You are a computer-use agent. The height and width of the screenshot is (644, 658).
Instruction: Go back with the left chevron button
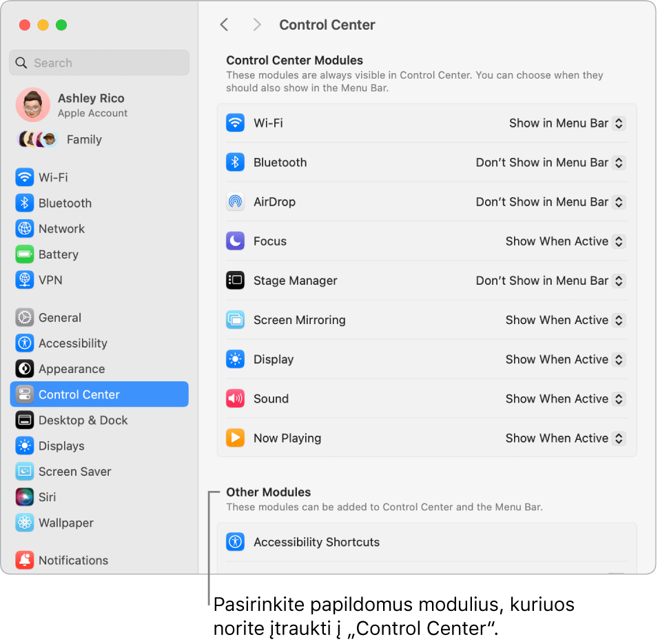[x=225, y=25]
